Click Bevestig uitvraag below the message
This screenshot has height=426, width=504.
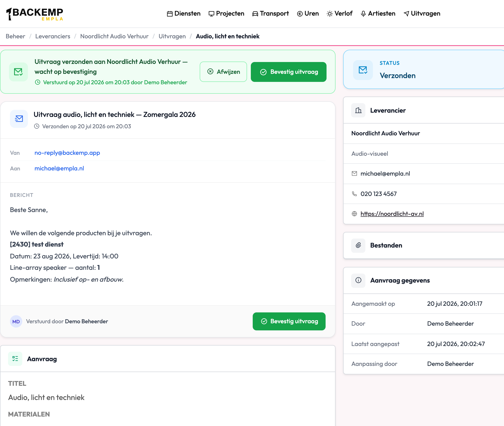[289, 321]
